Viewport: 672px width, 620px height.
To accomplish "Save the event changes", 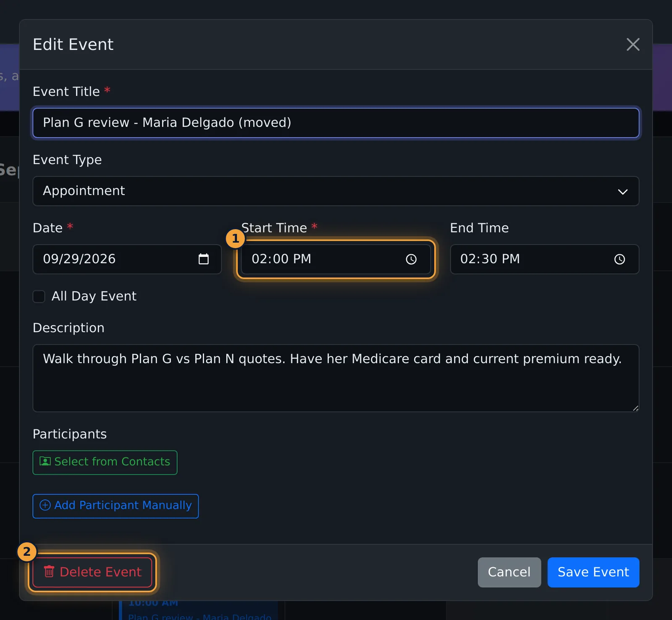I will pos(593,573).
